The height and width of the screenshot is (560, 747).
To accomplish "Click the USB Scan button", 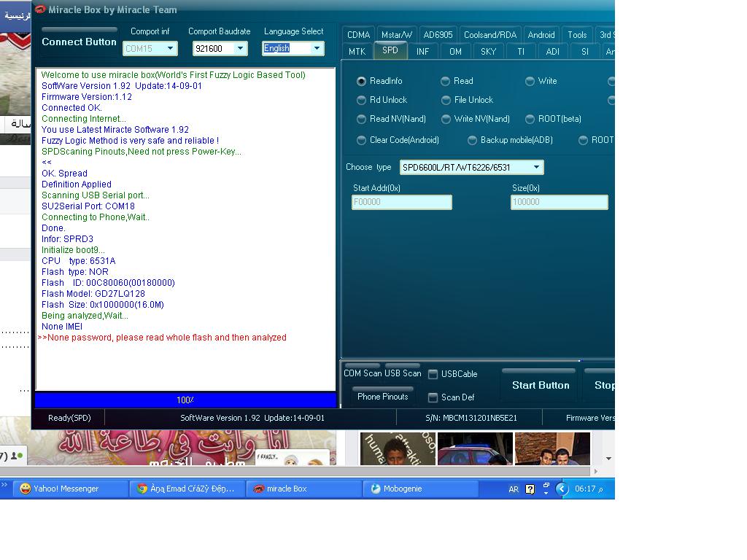I will pyautogui.click(x=403, y=373).
